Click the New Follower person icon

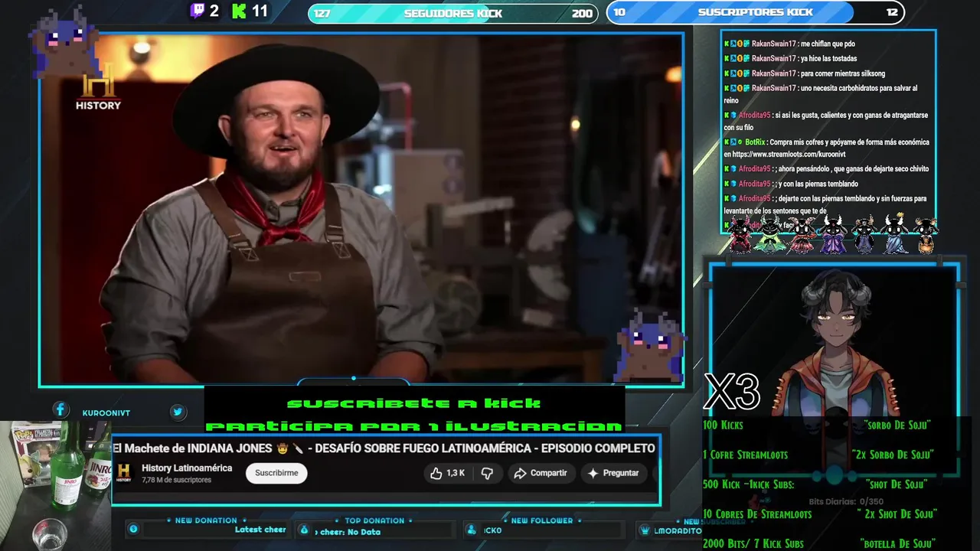472,530
